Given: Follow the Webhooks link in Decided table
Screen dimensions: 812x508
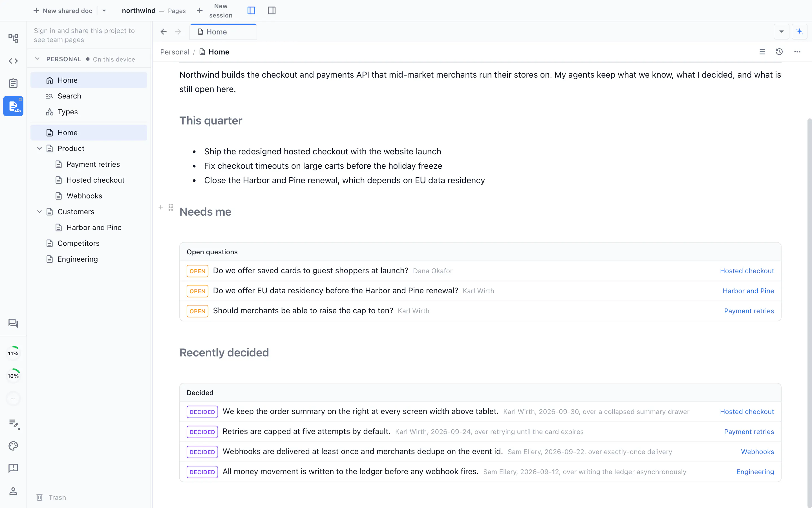Looking at the screenshot, I should (x=757, y=452).
